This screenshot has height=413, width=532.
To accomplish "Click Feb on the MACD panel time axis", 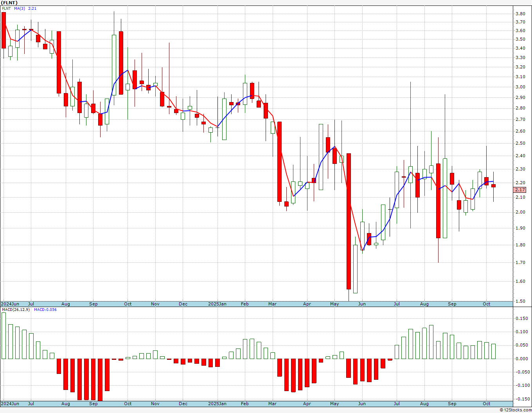I will tap(245, 404).
